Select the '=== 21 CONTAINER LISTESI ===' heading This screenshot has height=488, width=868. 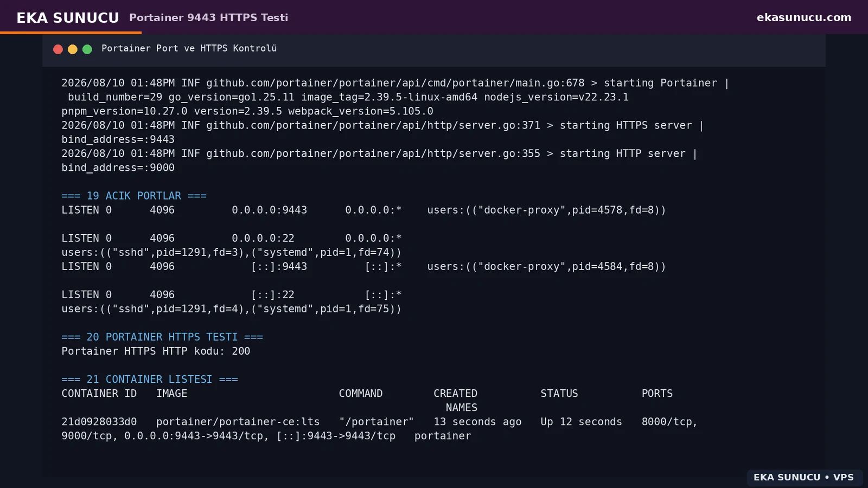[x=150, y=379]
